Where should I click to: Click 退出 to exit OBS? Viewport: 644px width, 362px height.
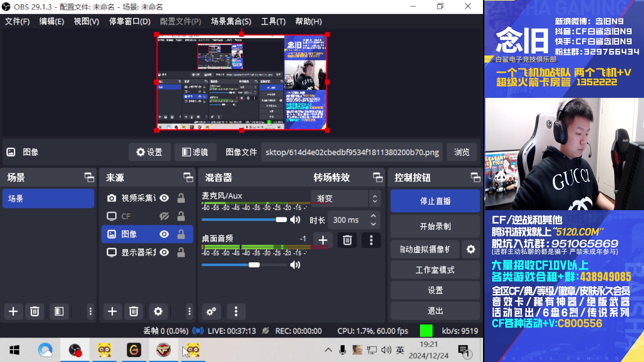pyautogui.click(x=435, y=311)
